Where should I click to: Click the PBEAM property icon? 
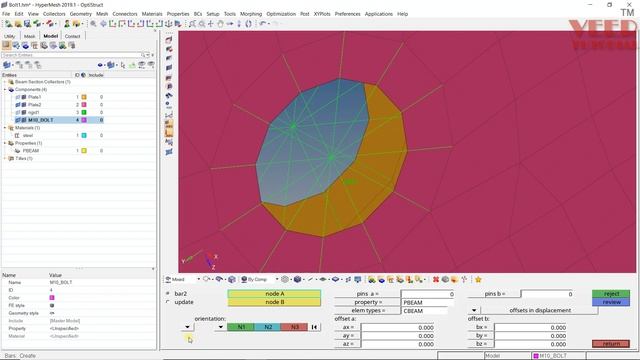tap(17, 151)
